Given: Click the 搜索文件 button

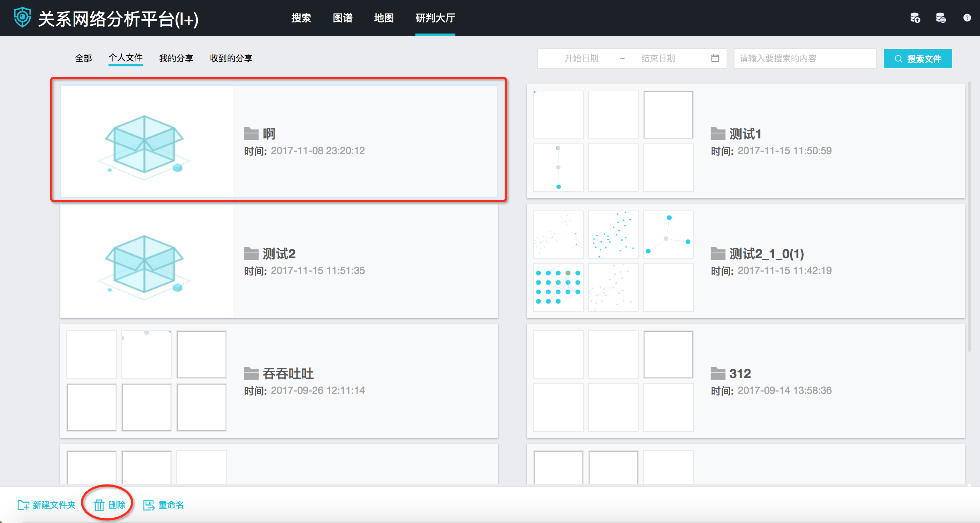Looking at the screenshot, I should (917, 59).
